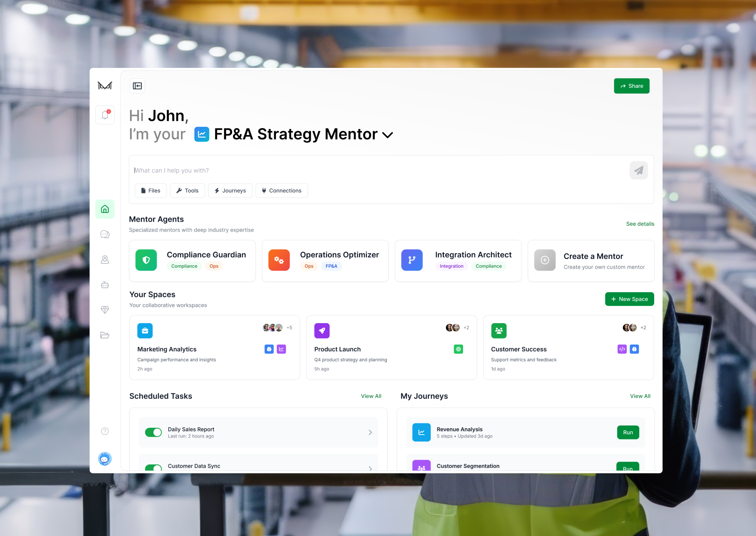The image size is (756, 536).
Task: Collapse the sidebar using the panel toggle
Action: [137, 86]
